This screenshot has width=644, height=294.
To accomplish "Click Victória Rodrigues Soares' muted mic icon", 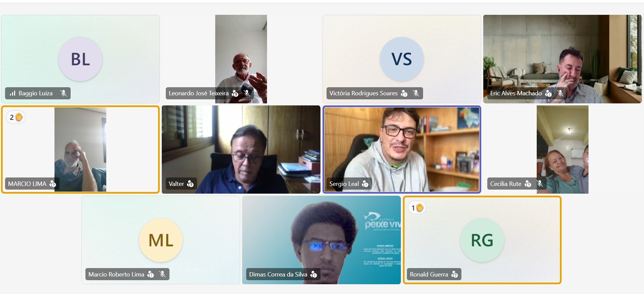I will pos(416,93).
